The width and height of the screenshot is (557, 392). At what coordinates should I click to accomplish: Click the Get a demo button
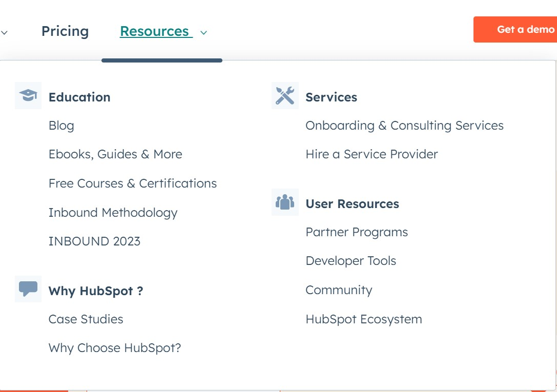click(x=515, y=30)
